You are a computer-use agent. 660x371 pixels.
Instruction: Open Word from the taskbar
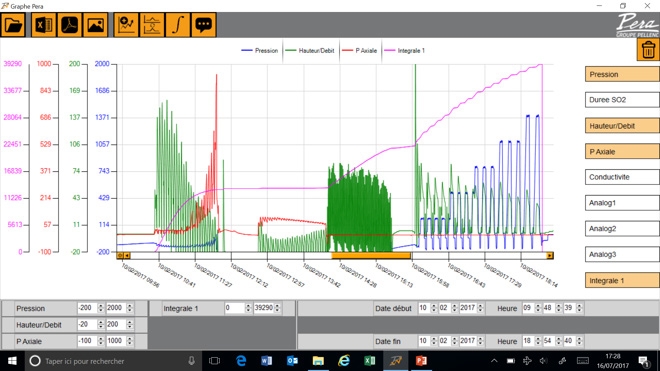click(x=266, y=361)
